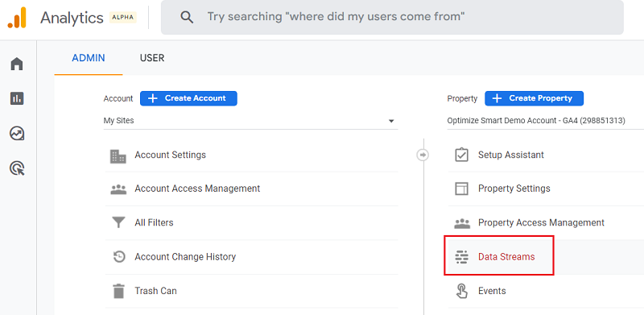
Task: Focus the Analytics search field
Action: tap(392, 17)
